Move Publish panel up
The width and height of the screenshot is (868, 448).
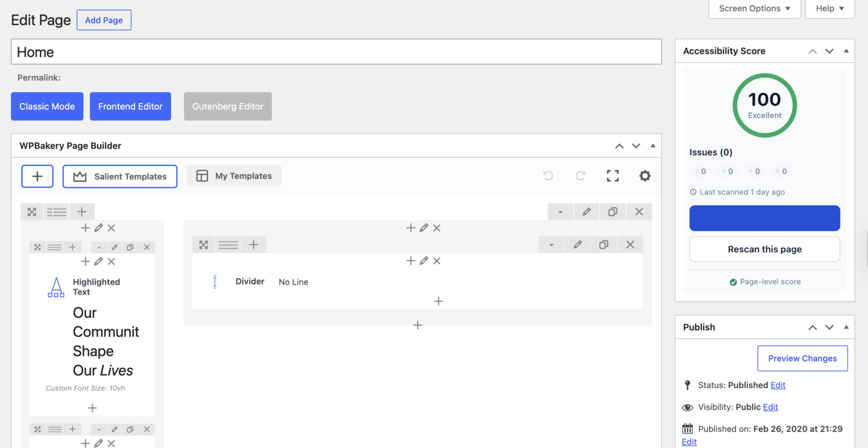click(813, 327)
